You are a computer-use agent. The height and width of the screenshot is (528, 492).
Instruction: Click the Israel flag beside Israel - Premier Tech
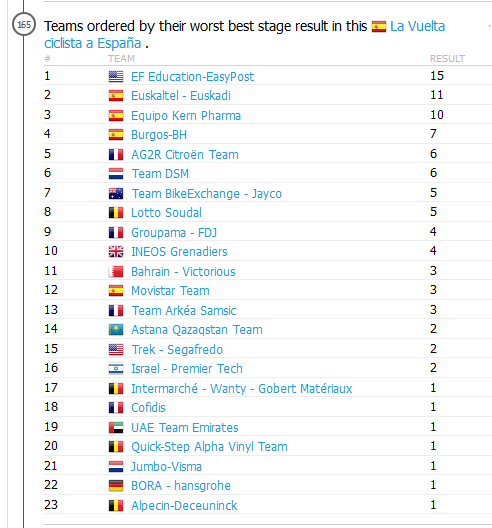(x=116, y=369)
